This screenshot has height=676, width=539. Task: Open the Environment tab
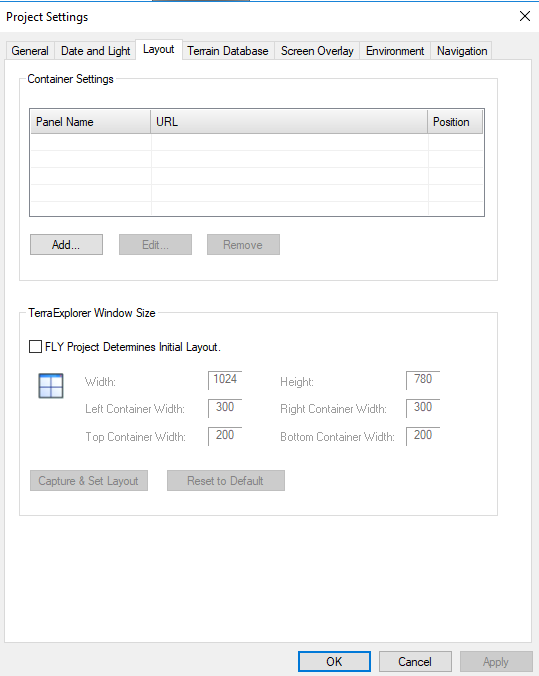click(x=395, y=51)
